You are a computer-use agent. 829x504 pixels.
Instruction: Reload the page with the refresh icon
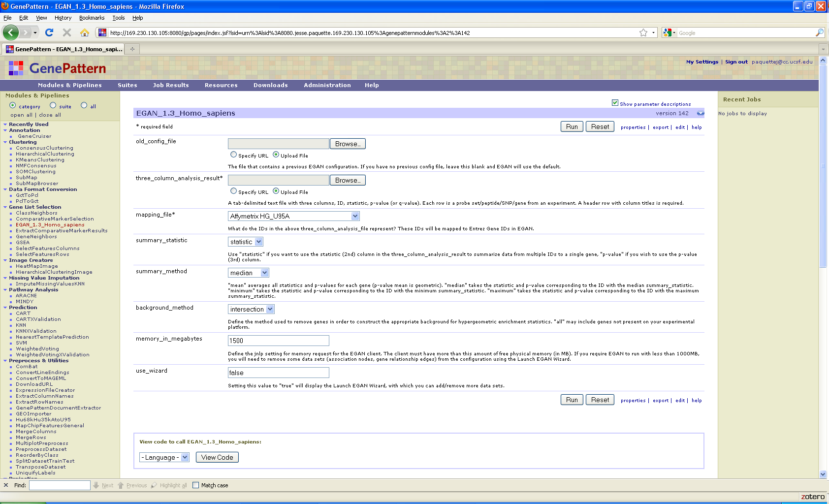tap(49, 32)
